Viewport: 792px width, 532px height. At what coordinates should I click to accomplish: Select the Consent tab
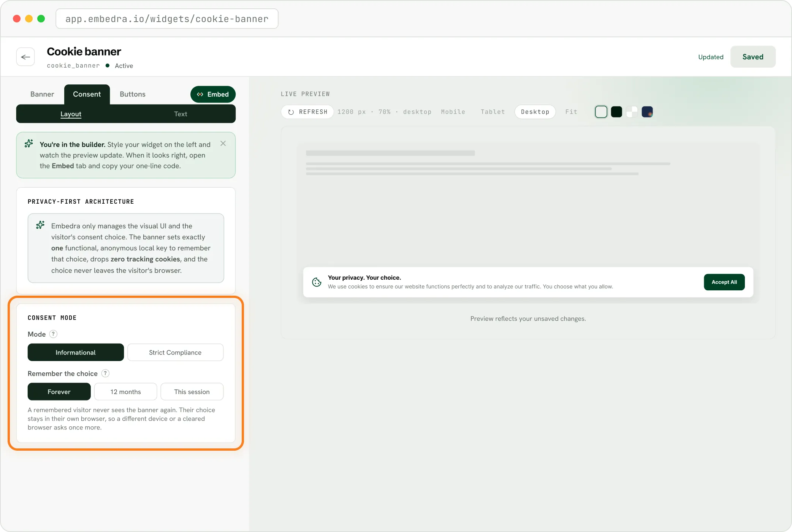(x=87, y=94)
